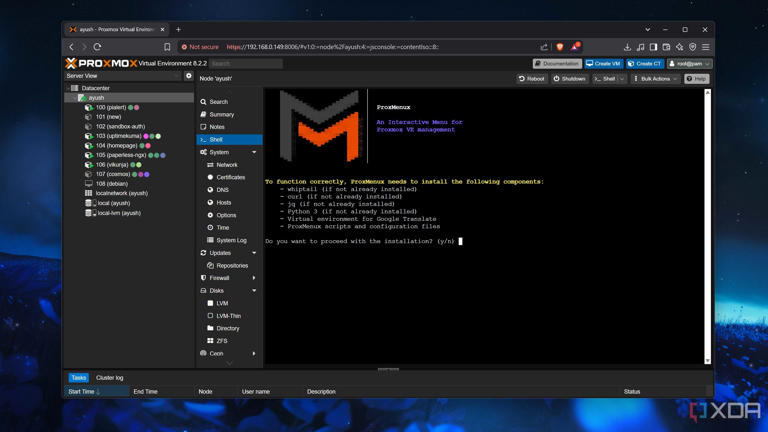
Task: Switch to the Cluster log tab
Action: pyautogui.click(x=110, y=378)
